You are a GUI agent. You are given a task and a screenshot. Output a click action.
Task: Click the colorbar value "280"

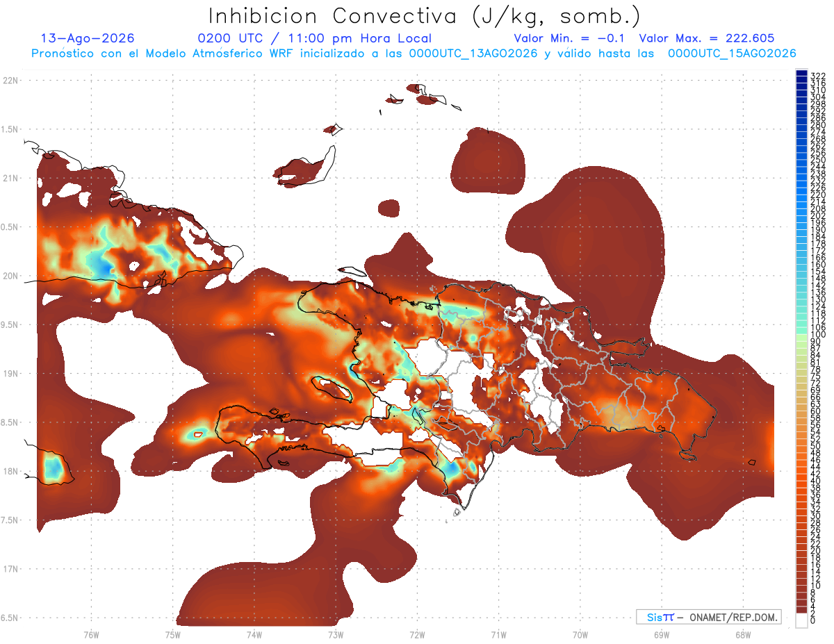coord(818,125)
